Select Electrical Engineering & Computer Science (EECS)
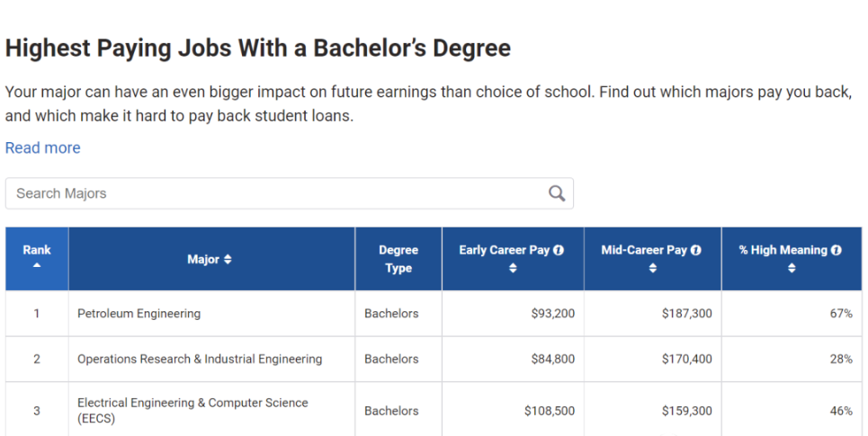The width and height of the screenshot is (868, 436). pyautogui.click(x=192, y=411)
